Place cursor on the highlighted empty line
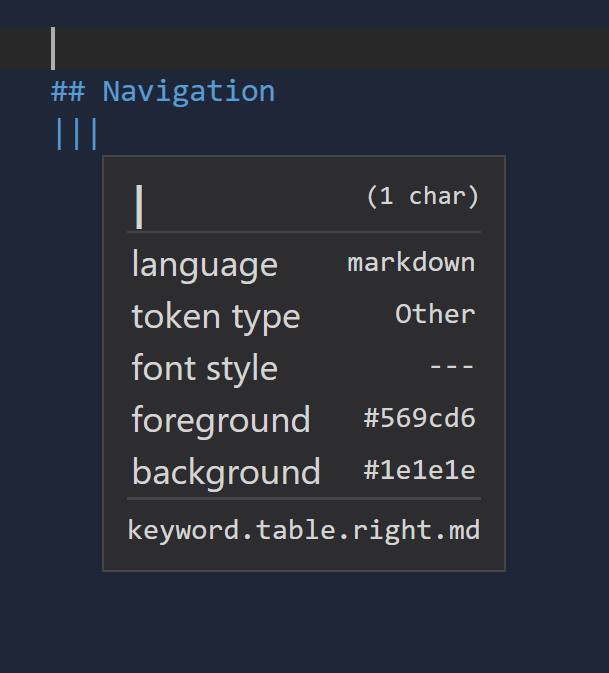 pyautogui.click(x=304, y=49)
